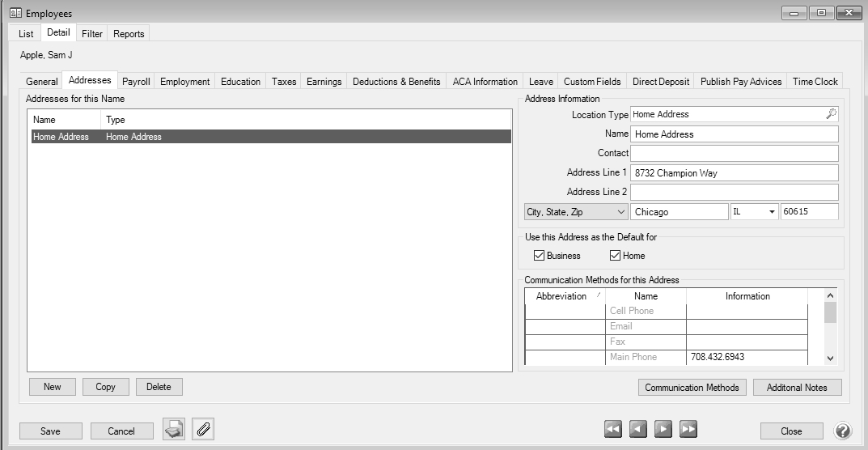Jump to the first employee record
The height and width of the screenshot is (450, 868).
pos(613,430)
